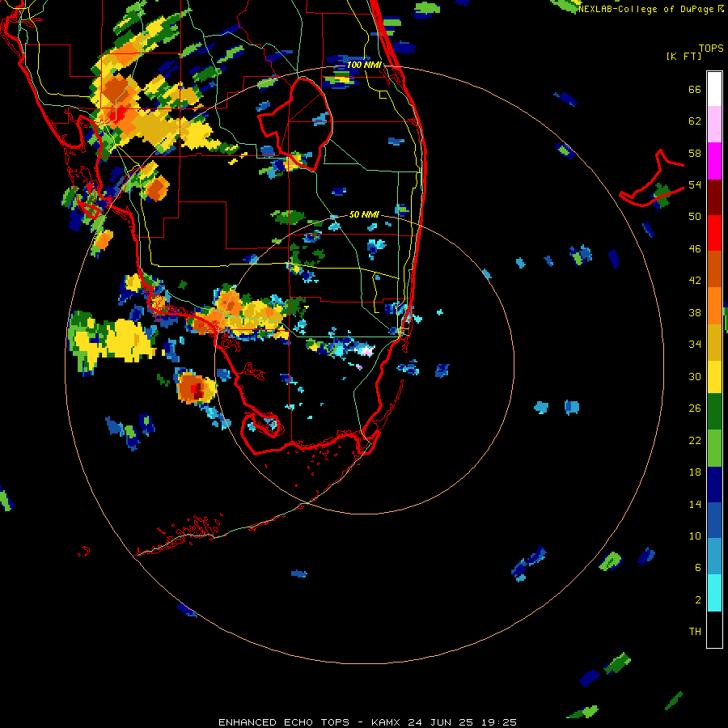728x728 pixels.
Task: Pick the light orange legend swatch
Action: point(714,305)
